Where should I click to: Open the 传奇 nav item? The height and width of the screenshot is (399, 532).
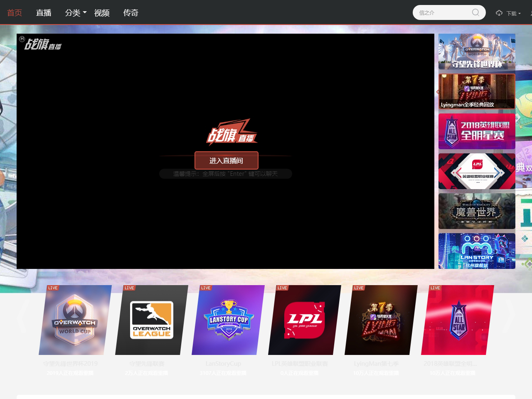pos(131,13)
